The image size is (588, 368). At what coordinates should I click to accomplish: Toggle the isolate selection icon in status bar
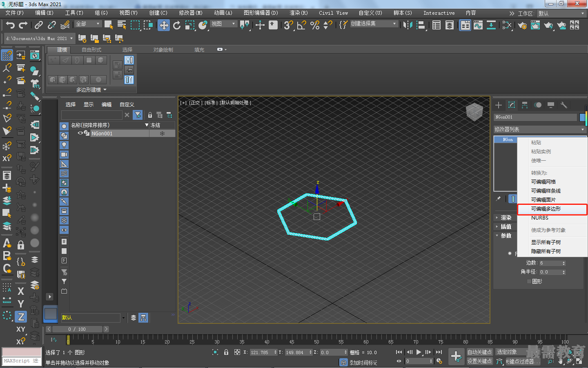pyautogui.click(x=215, y=352)
